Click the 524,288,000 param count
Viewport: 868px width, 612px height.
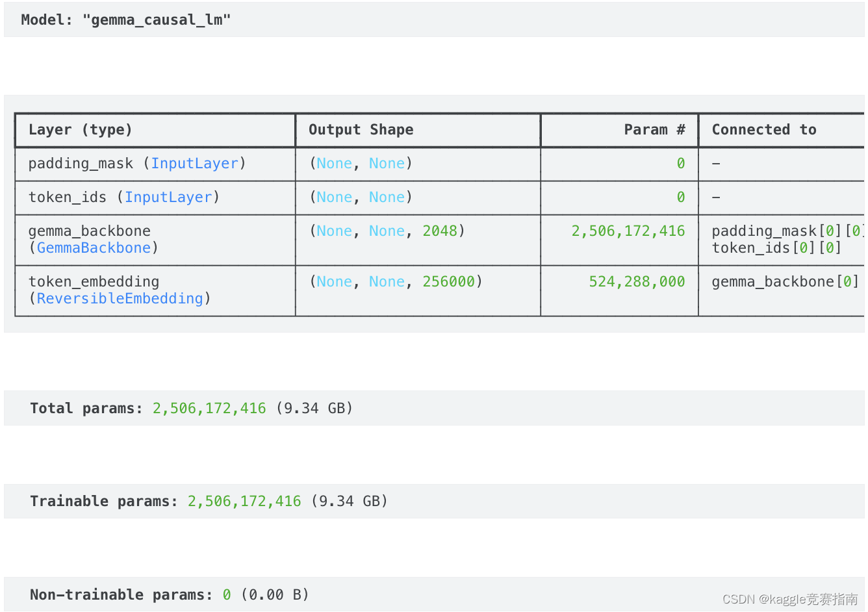pyautogui.click(x=637, y=282)
